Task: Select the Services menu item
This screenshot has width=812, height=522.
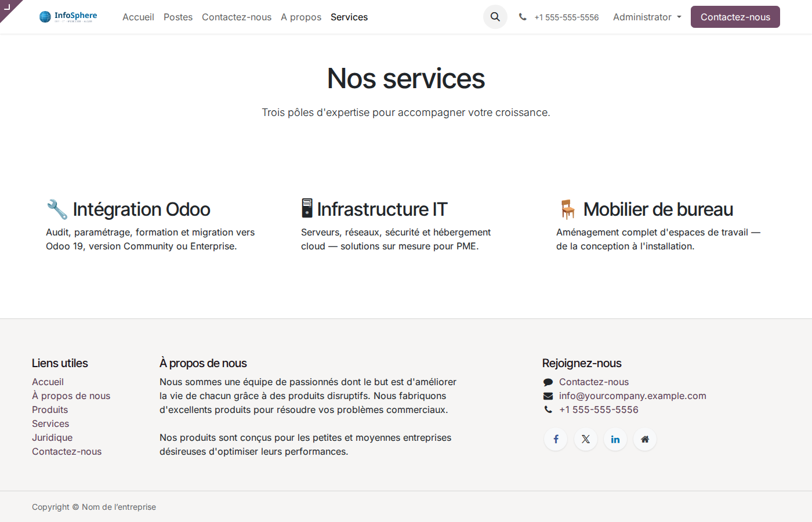Action: click(349, 17)
